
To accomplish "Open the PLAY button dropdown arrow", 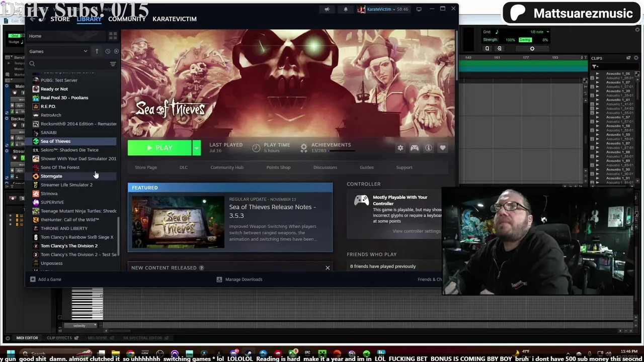I will [x=197, y=148].
